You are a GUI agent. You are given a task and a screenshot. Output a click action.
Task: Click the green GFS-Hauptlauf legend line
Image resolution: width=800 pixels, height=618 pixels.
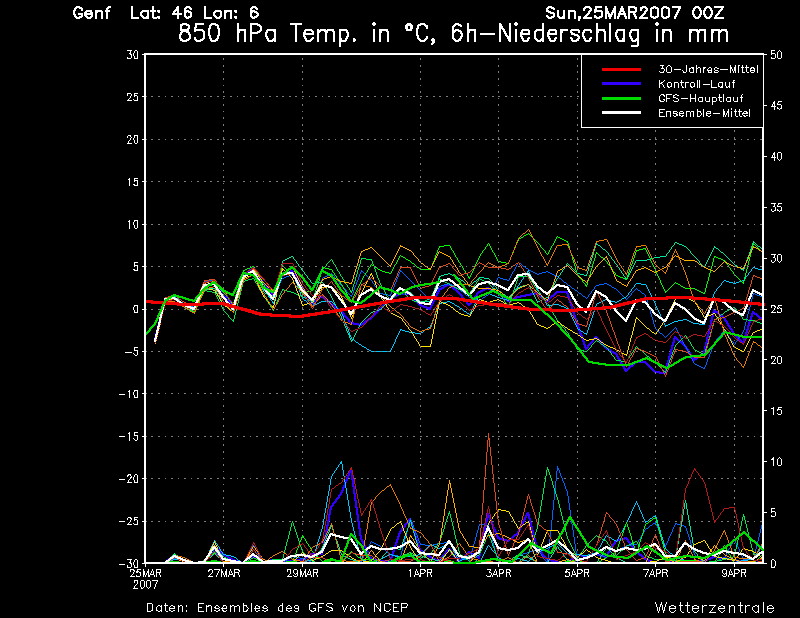click(621, 99)
